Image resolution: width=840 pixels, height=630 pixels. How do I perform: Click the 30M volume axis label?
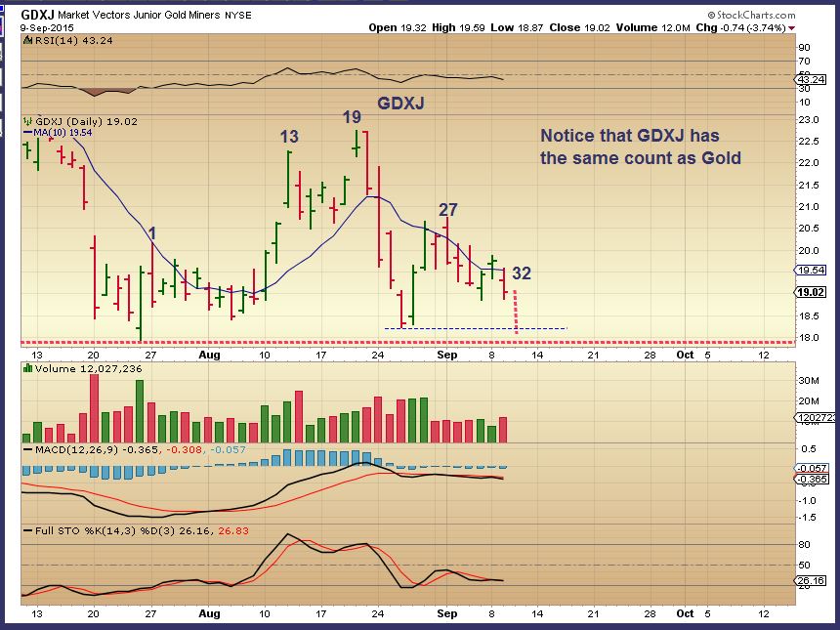(x=809, y=381)
